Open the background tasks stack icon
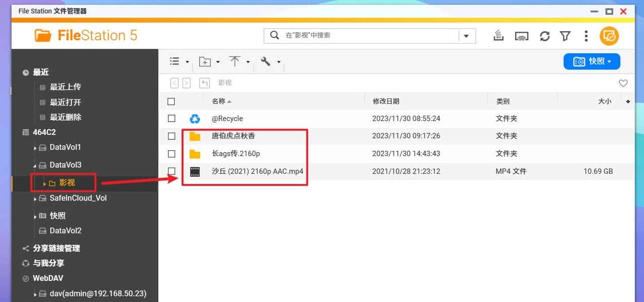 click(498, 36)
